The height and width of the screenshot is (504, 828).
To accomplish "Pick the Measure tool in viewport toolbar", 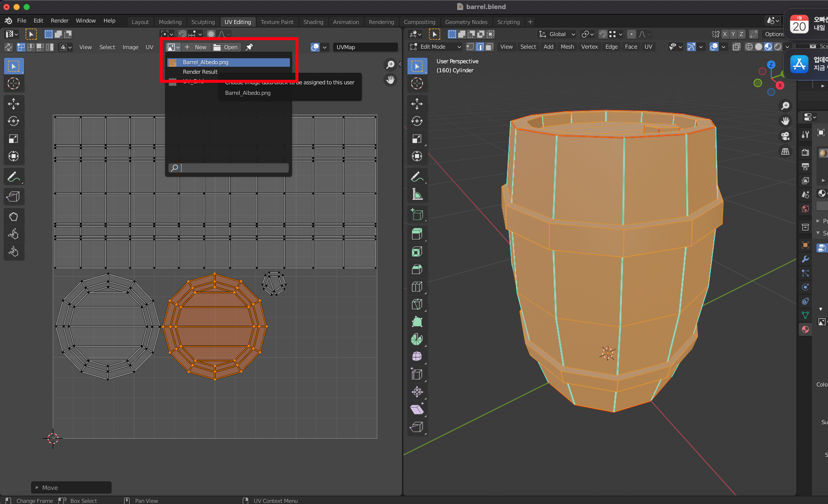I will point(417,194).
